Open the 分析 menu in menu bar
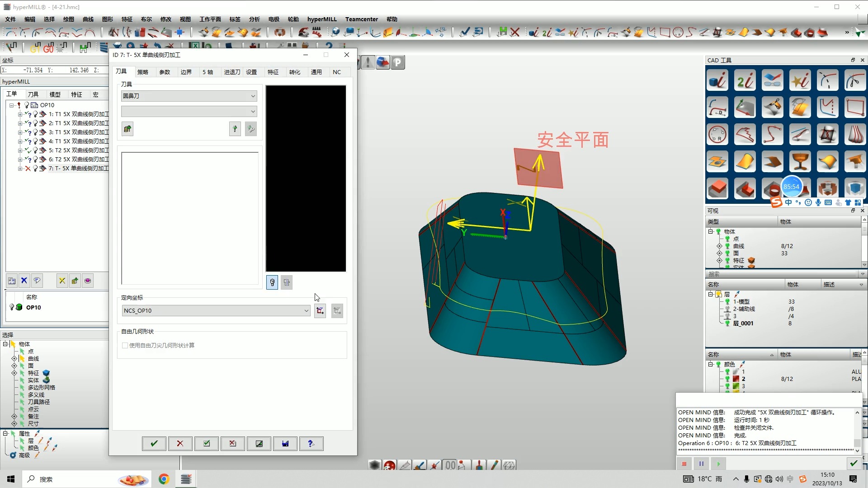868x488 pixels. [254, 19]
